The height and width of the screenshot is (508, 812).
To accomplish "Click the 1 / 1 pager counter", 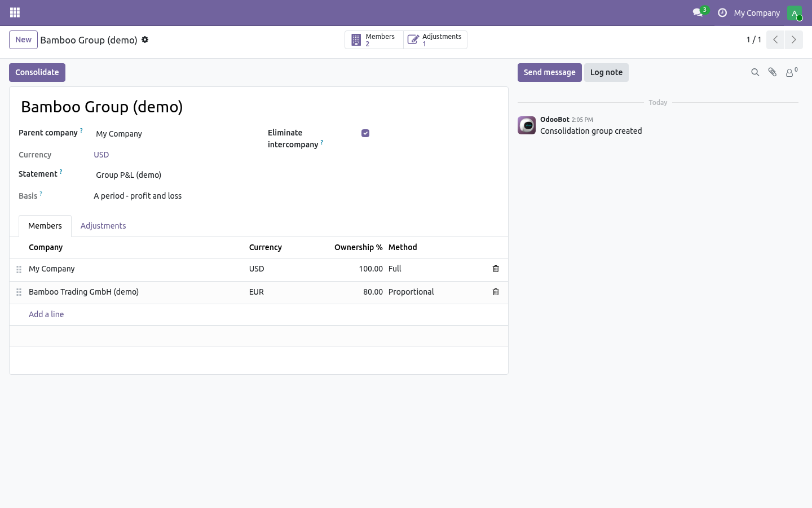I will tap(754, 40).
